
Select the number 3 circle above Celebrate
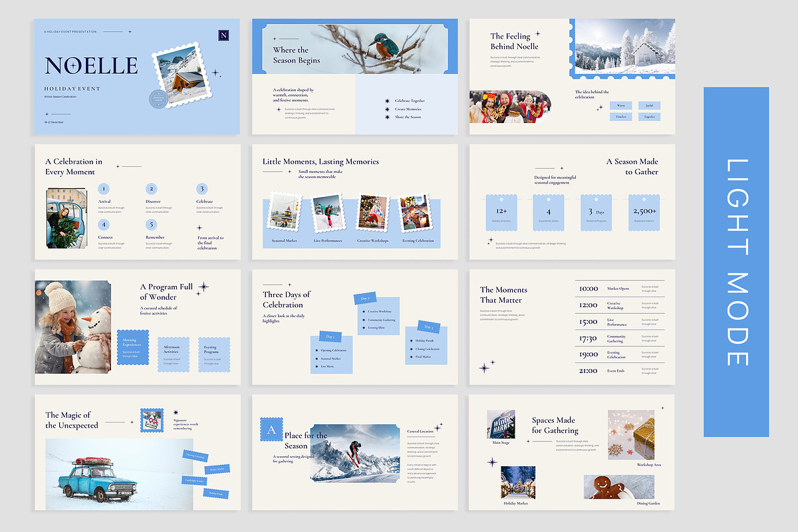click(x=201, y=189)
